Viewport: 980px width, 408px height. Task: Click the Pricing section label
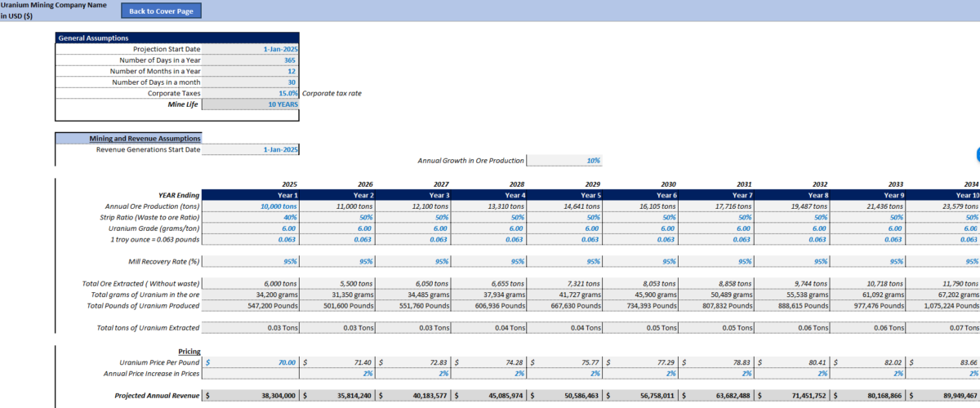(189, 351)
